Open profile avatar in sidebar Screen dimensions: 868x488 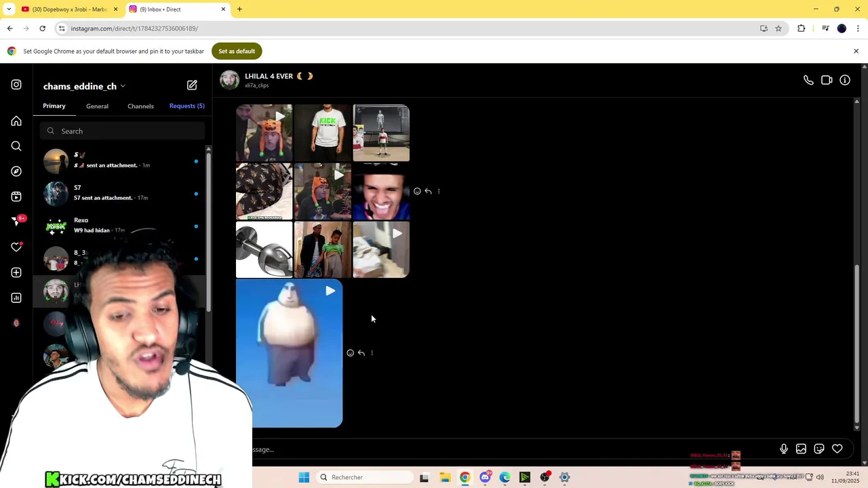pyautogui.click(x=16, y=323)
